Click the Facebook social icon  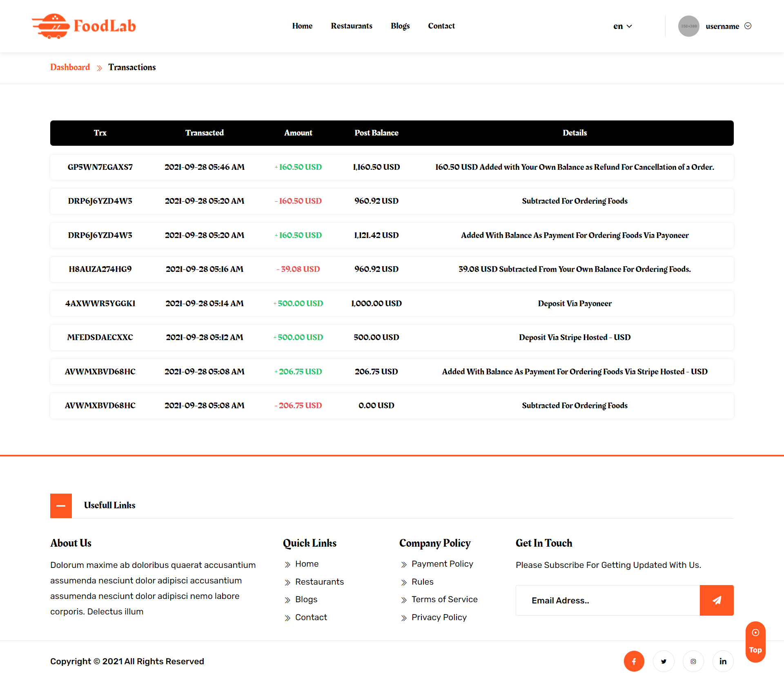tap(634, 661)
